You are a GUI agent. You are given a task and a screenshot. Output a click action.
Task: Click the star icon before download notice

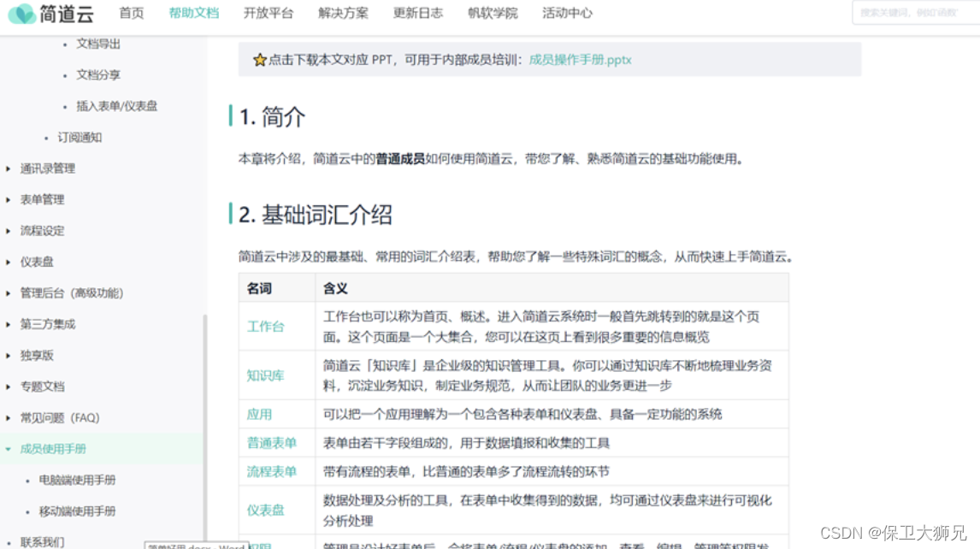pos(259,60)
